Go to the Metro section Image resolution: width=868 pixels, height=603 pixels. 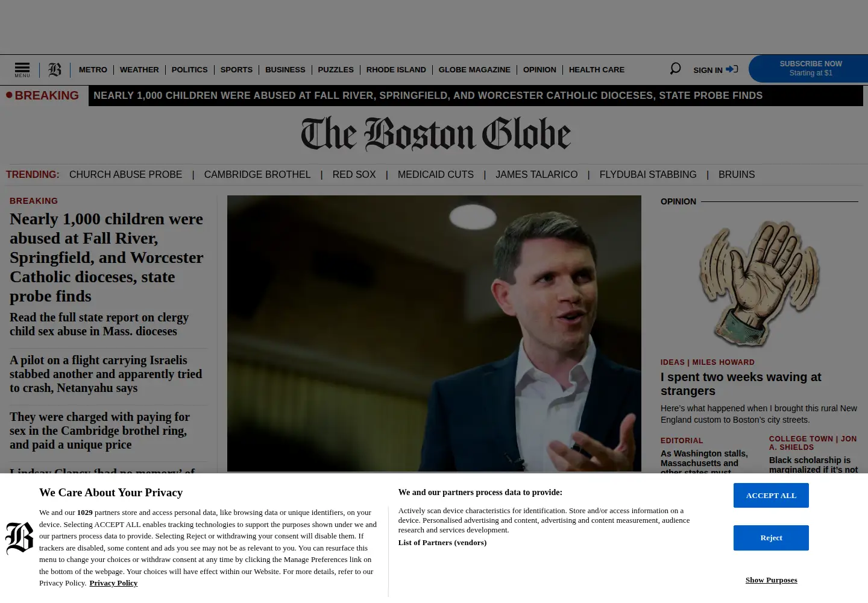click(93, 70)
